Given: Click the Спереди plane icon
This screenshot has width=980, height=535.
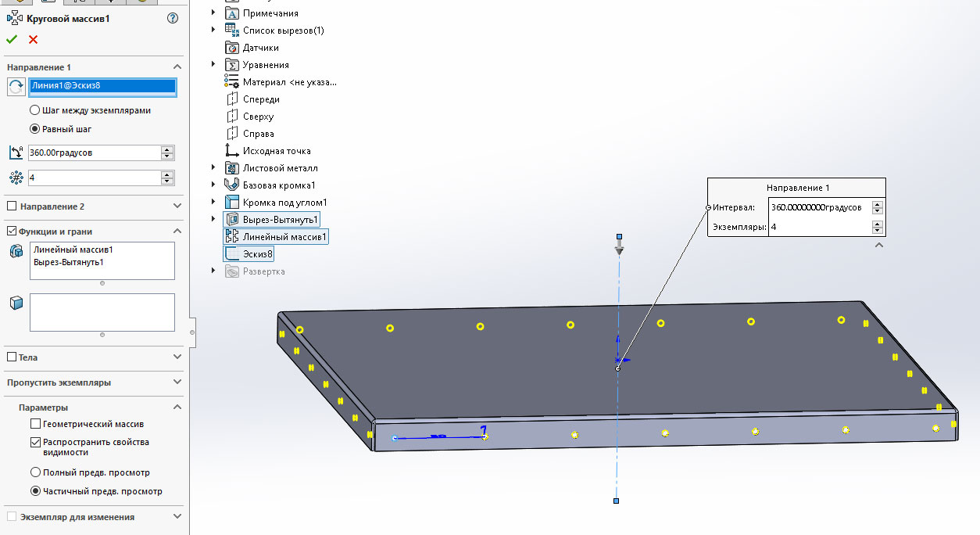Looking at the screenshot, I should coord(231,99).
